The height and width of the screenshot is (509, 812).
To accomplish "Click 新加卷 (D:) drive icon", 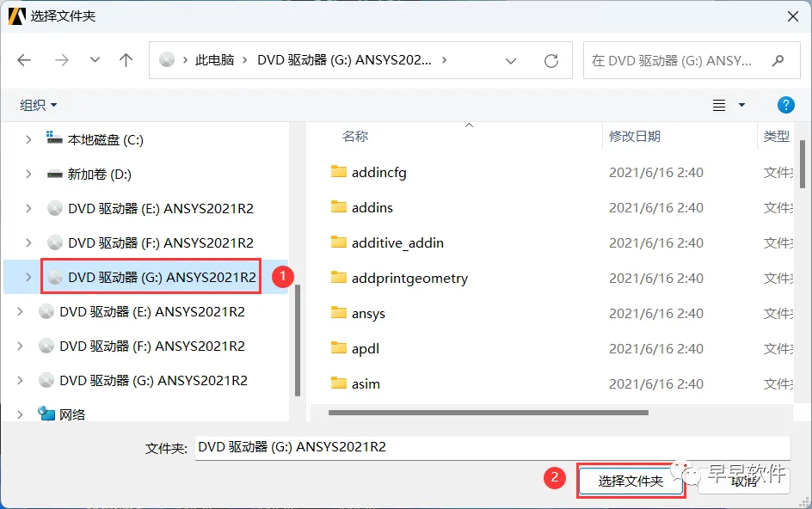I will pyautogui.click(x=54, y=174).
